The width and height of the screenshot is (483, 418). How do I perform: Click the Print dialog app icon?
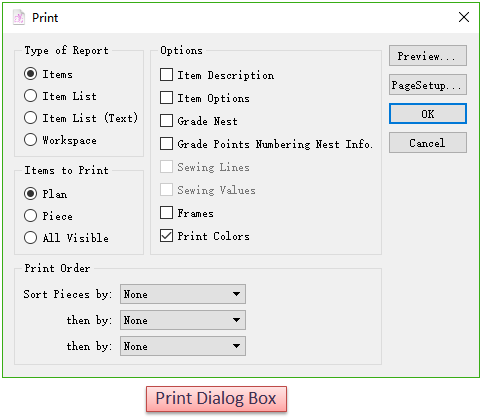(19, 17)
